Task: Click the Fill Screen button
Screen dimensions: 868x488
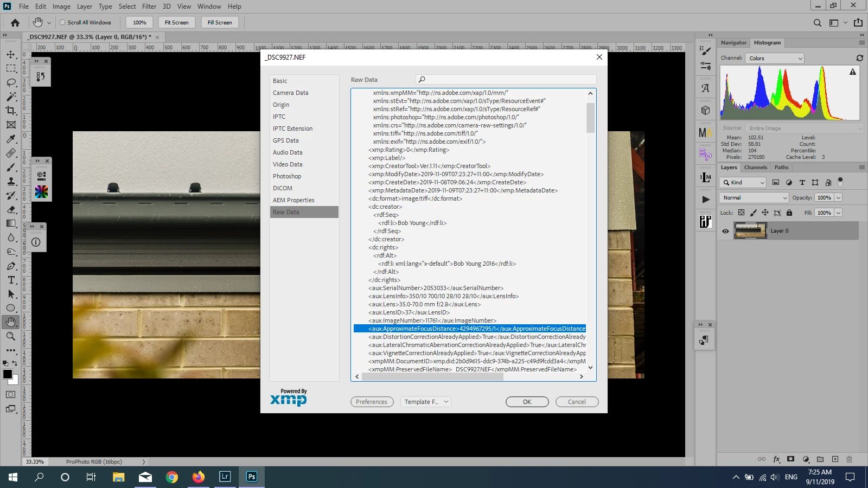Action: pos(220,22)
